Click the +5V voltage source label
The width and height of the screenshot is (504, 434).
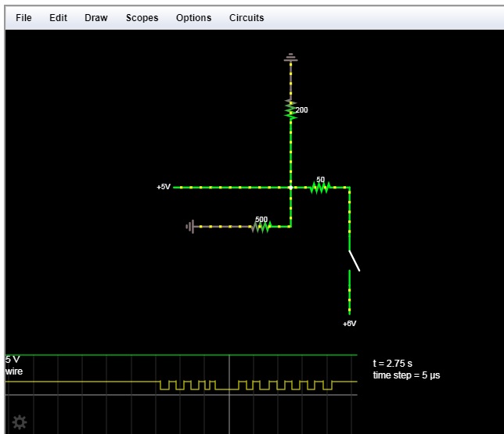coord(164,187)
